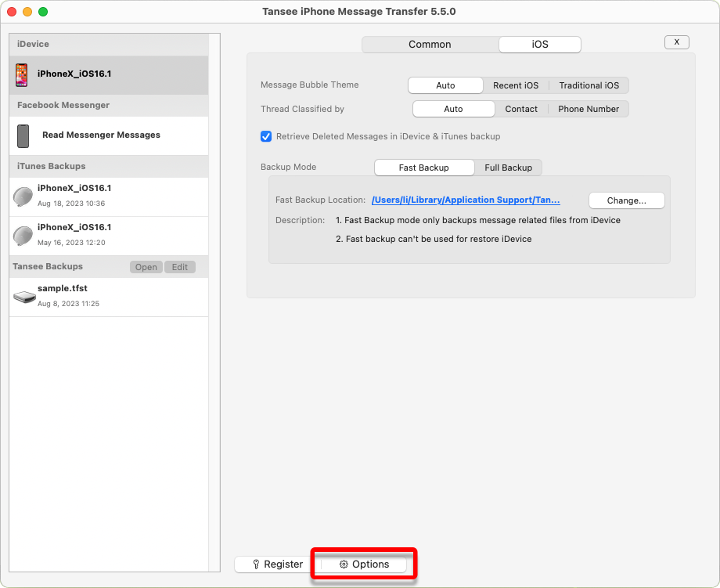The height and width of the screenshot is (588, 720).
Task: Click the Backup Mode label
Action: pyautogui.click(x=288, y=167)
